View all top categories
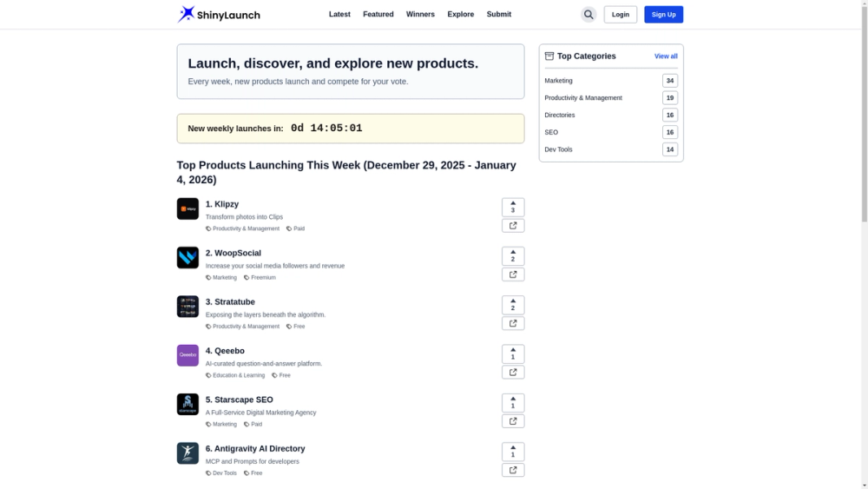This screenshot has width=868, height=489. pyautogui.click(x=666, y=56)
